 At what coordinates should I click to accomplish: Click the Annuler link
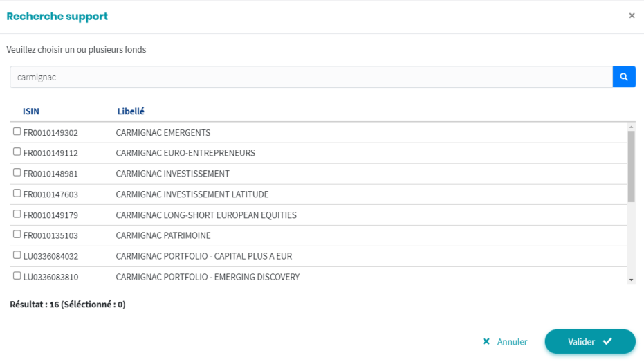coord(504,342)
